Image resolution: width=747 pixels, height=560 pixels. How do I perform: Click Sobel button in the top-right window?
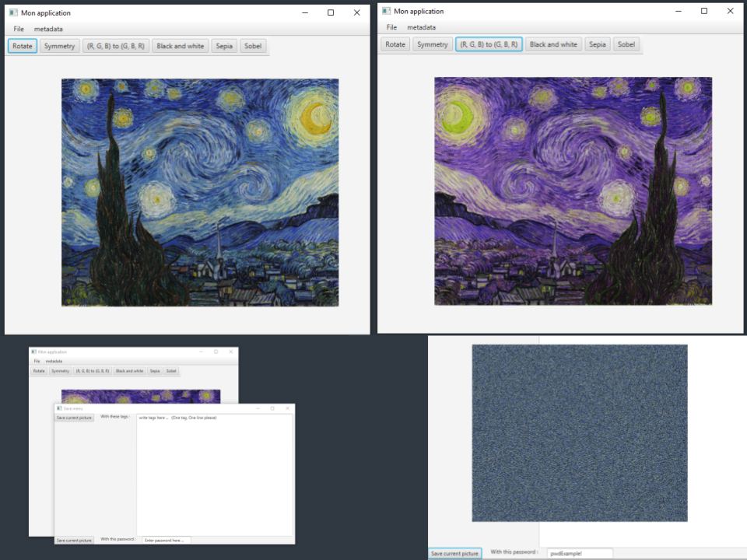point(626,44)
